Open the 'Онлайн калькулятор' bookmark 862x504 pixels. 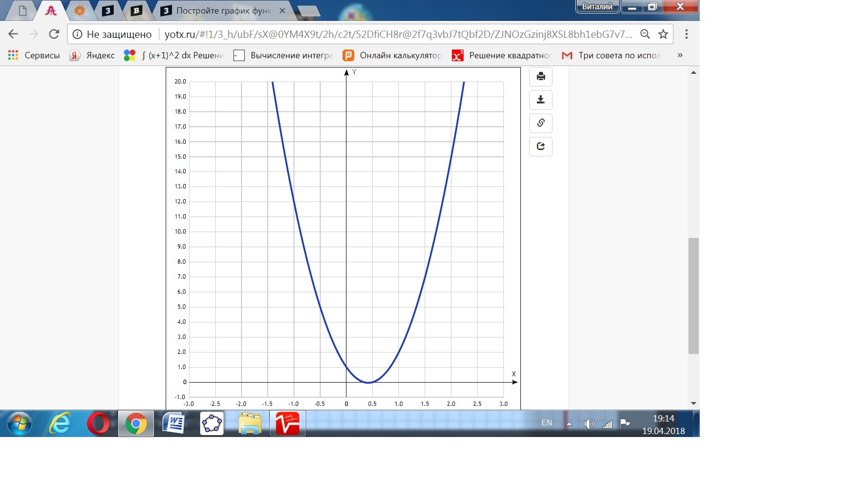coord(393,55)
